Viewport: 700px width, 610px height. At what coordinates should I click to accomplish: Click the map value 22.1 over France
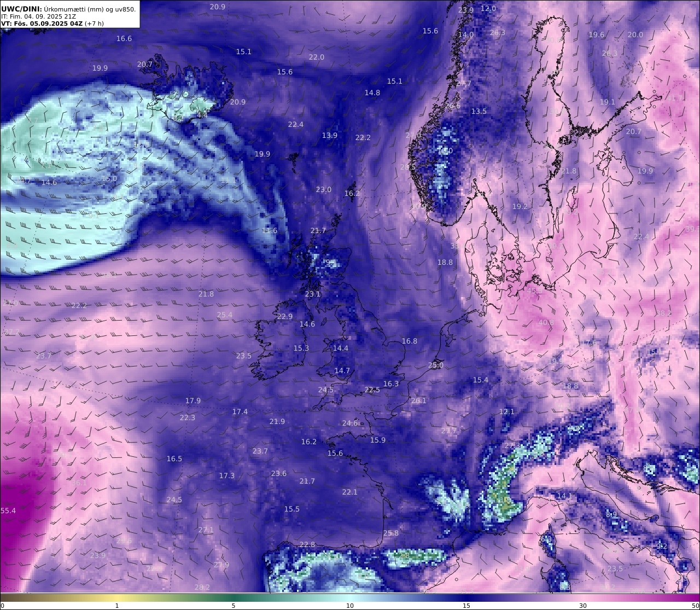coord(350,492)
